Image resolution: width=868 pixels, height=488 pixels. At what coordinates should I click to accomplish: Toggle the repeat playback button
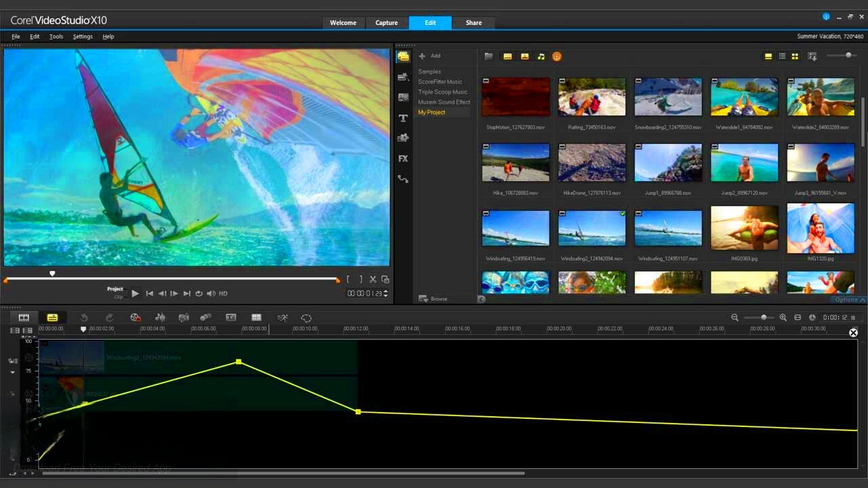point(199,293)
